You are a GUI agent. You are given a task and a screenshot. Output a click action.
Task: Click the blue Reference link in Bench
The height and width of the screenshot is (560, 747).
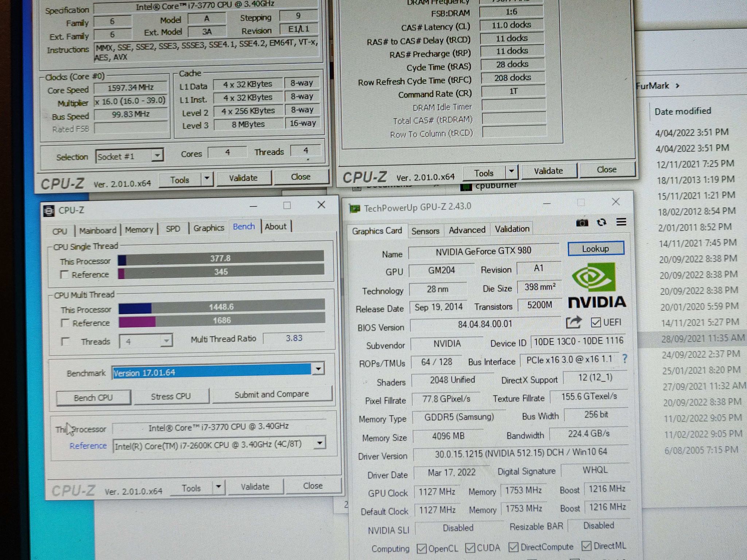(x=88, y=446)
